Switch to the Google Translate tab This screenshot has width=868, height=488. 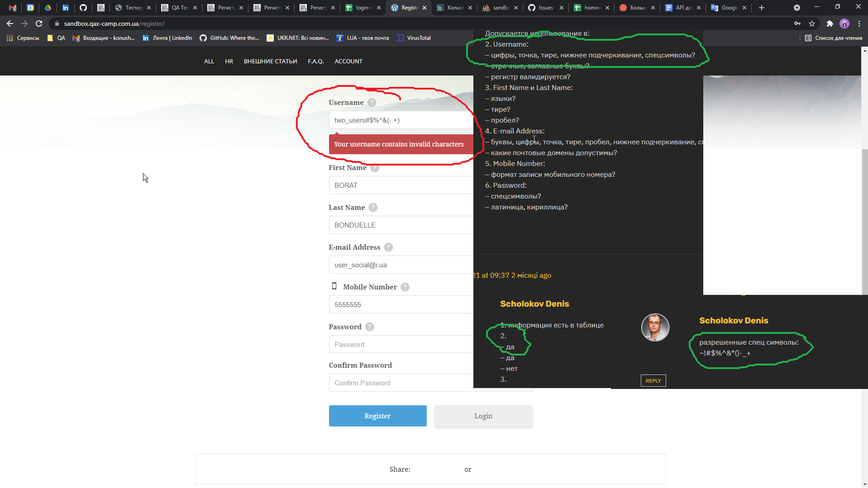(729, 8)
